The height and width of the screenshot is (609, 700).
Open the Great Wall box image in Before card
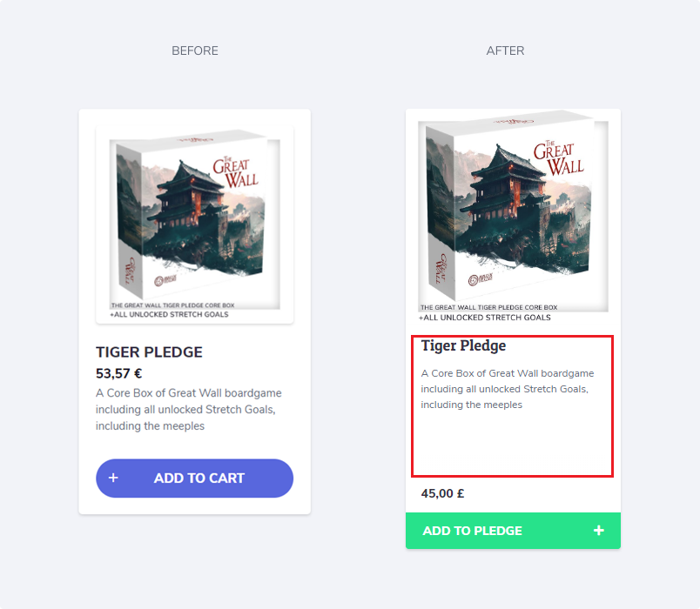click(195, 224)
